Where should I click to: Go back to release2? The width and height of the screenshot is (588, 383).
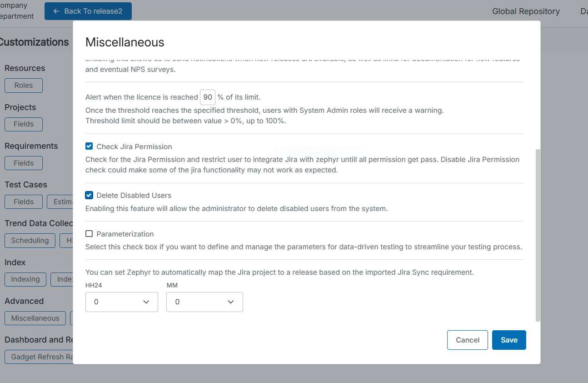click(x=88, y=11)
